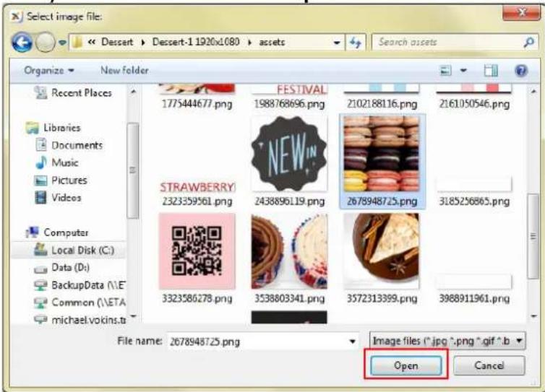Screen dimensions: 545x392
Task: Click file list scroll up arrow
Action: click(533, 92)
